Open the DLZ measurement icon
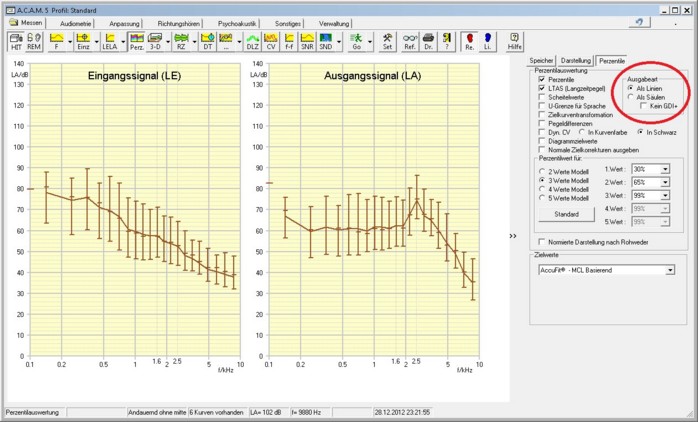Image resolution: width=698 pixels, height=422 pixels. pyautogui.click(x=253, y=41)
